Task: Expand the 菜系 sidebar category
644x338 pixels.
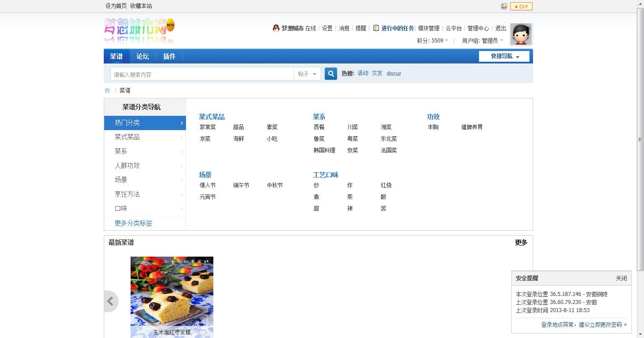Action: [145, 152]
